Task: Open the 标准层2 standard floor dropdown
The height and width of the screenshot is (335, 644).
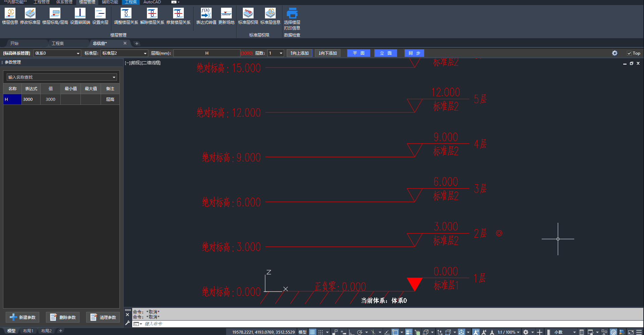Action: click(145, 53)
